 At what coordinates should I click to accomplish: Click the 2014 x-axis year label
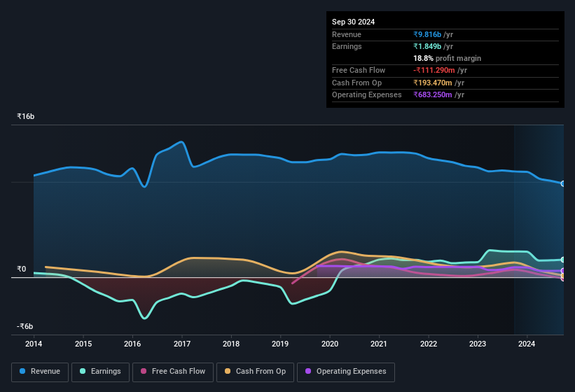click(x=34, y=344)
